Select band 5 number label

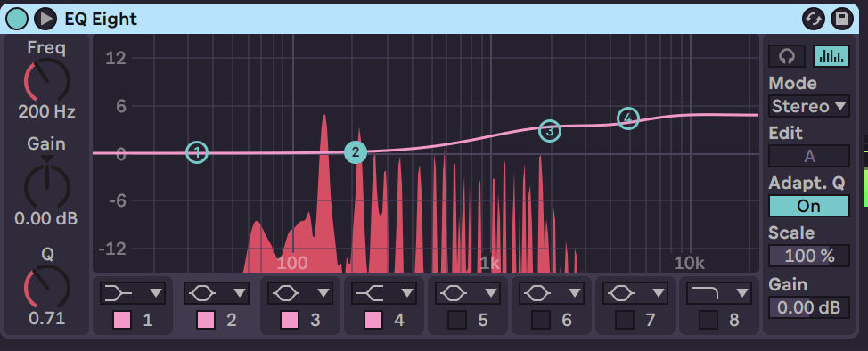tap(483, 320)
